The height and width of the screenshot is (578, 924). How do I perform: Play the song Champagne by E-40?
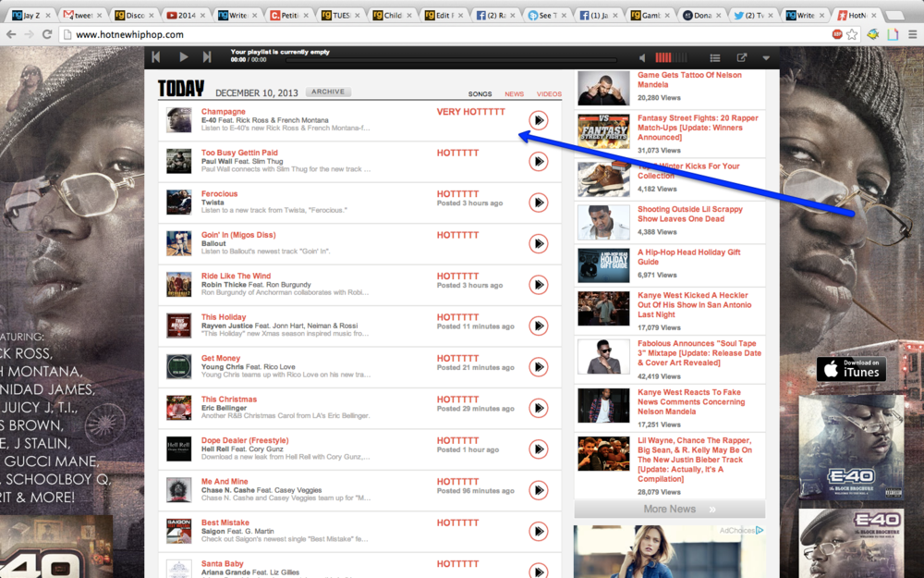tap(538, 120)
